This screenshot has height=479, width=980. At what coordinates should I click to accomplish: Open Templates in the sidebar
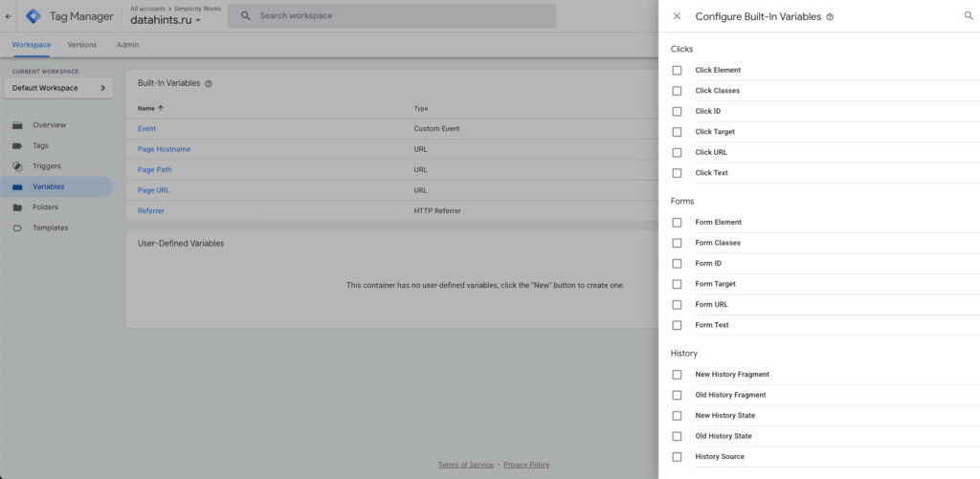pos(51,228)
